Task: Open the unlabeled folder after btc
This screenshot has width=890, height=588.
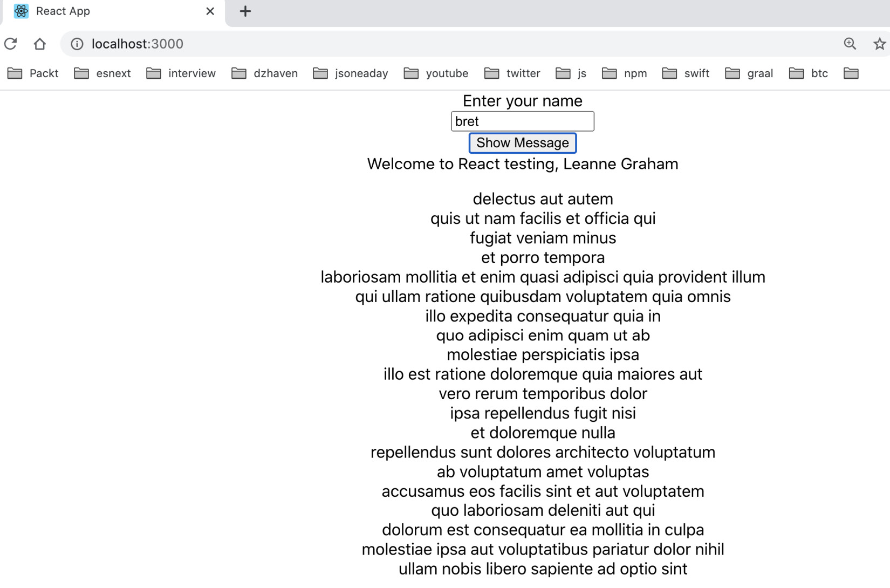Action: 851,73
